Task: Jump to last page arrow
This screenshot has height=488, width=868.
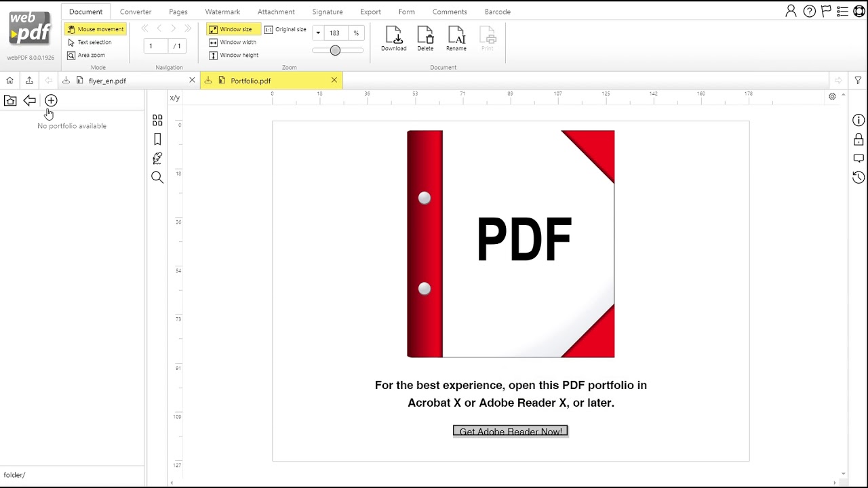Action: pos(188,28)
